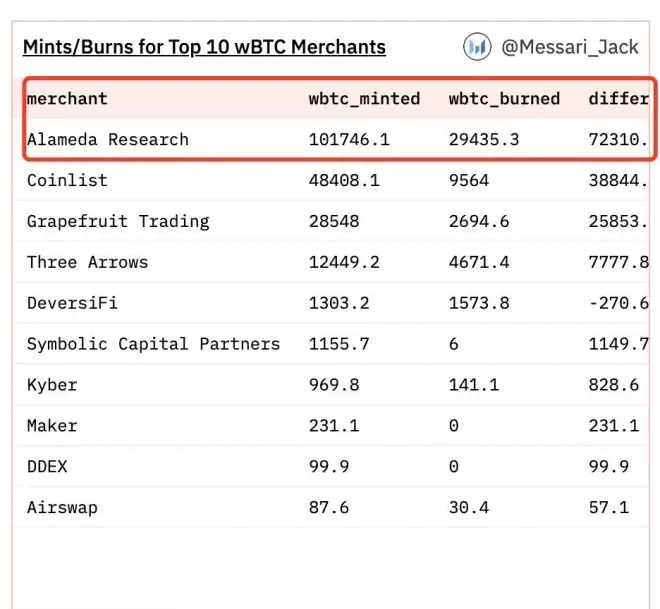Click DeversiFi's burned value 1573.8
Image resolution: width=660 pixels, height=609 pixels.
(x=479, y=303)
